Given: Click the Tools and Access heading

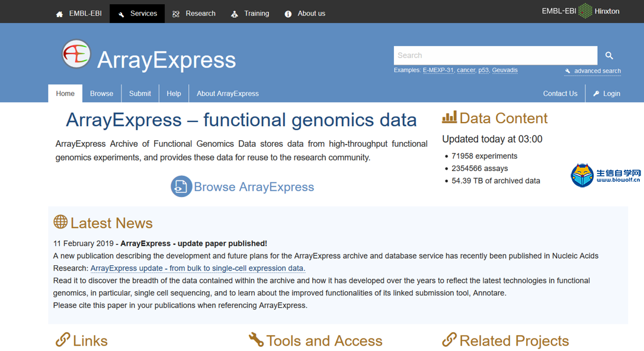Looking at the screenshot, I should [324, 341].
